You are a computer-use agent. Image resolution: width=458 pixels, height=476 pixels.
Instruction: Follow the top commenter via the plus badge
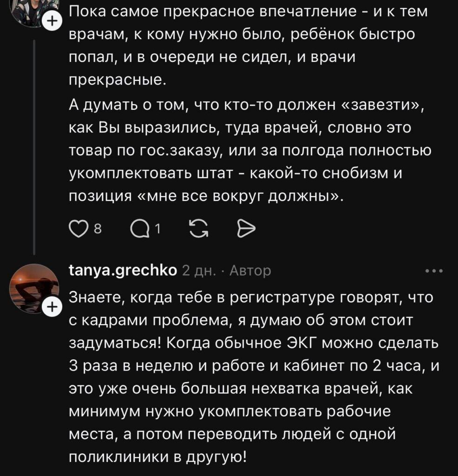52,22
